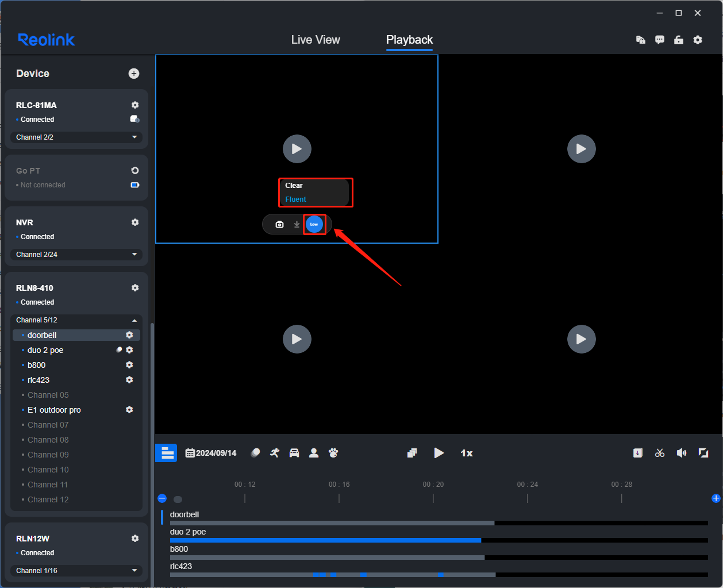Open RLN8-410 device settings gear
723x588 pixels.
tap(135, 288)
